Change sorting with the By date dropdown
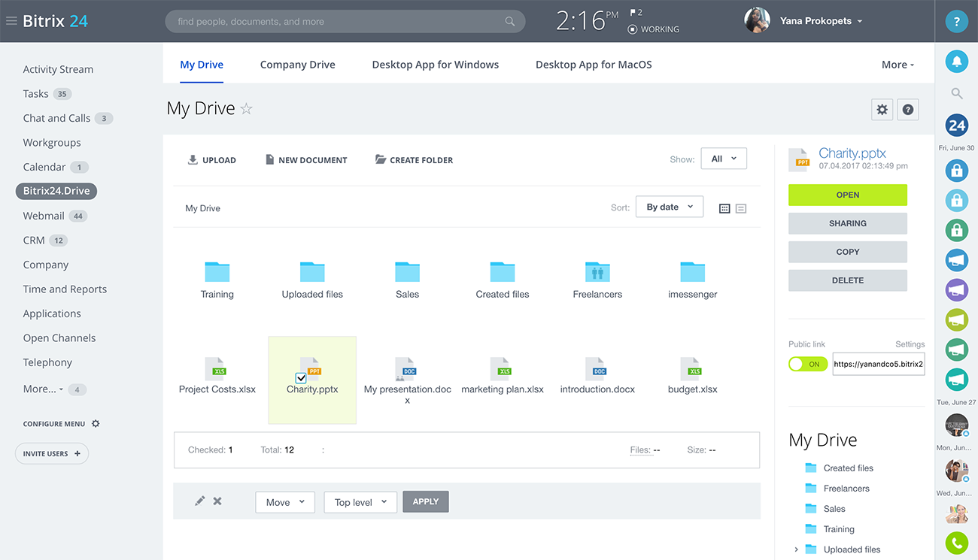 tap(669, 207)
